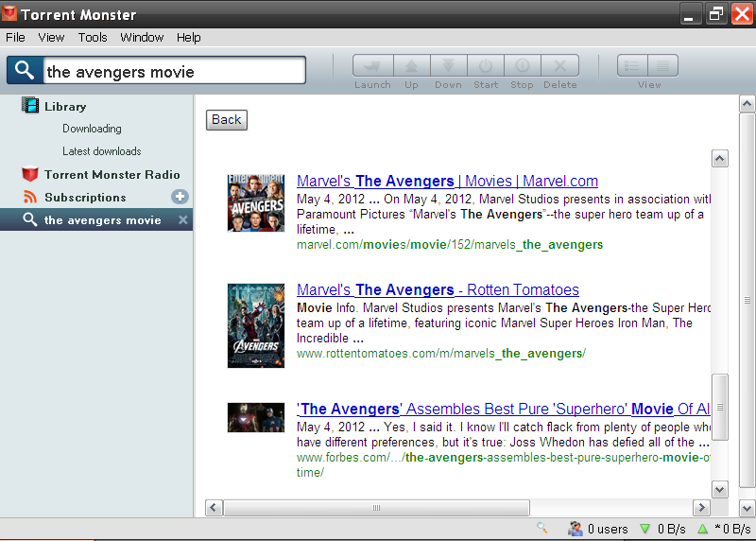Open Marvel's The Avengers Marvel.com link
Viewport: 756px width, 541px height.
447,181
